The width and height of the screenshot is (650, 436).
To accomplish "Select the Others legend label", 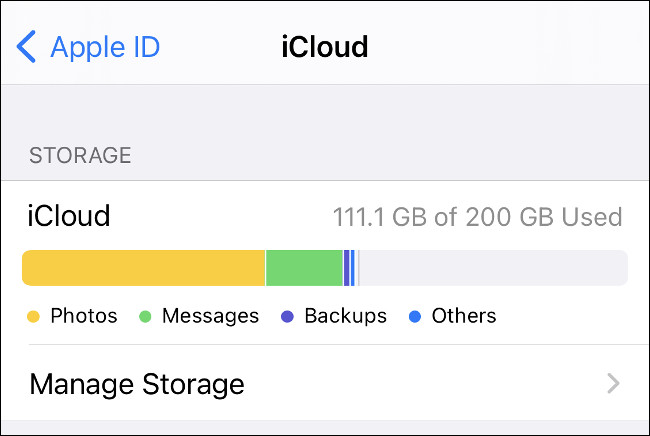I will pos(464,316).
